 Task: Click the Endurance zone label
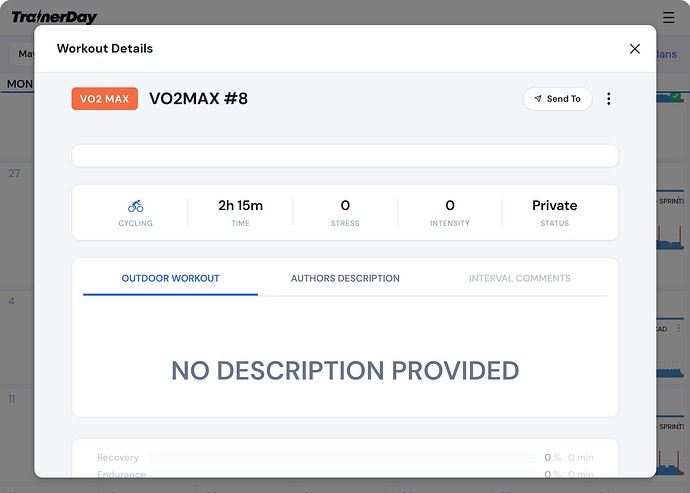121,475
